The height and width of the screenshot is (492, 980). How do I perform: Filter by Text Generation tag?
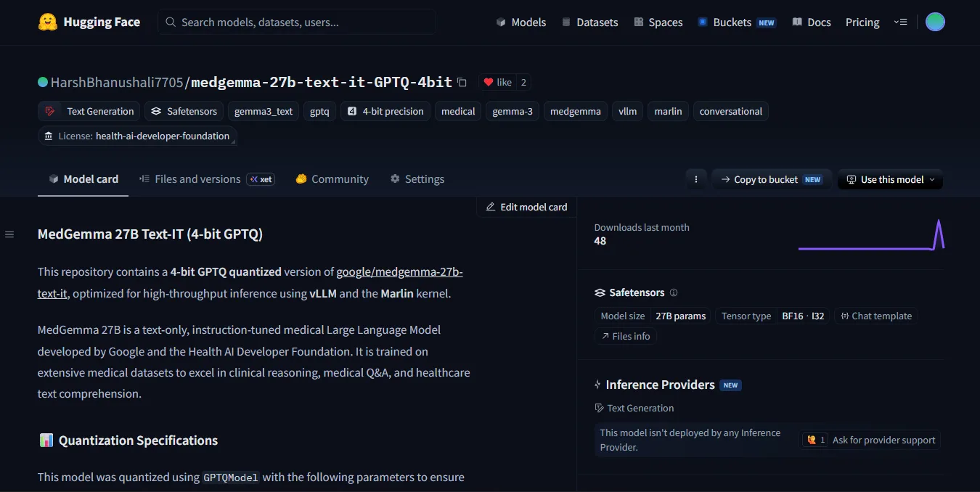tap(89, 111)
